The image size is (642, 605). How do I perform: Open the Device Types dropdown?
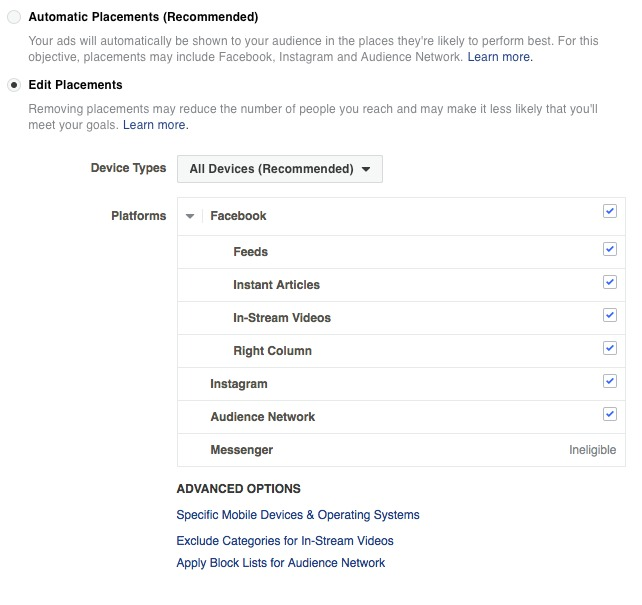(280, 169)
